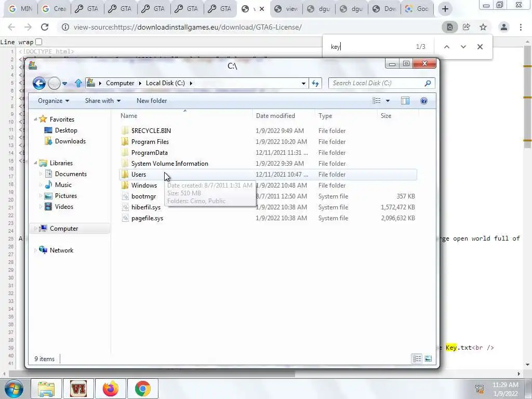Open the Share with menu
The image size is (532, 399).
click(x=102, y=101)
